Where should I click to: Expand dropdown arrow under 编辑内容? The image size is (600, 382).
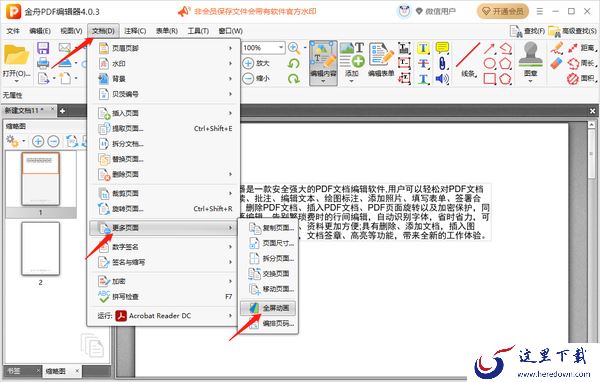tap(323, 81)
